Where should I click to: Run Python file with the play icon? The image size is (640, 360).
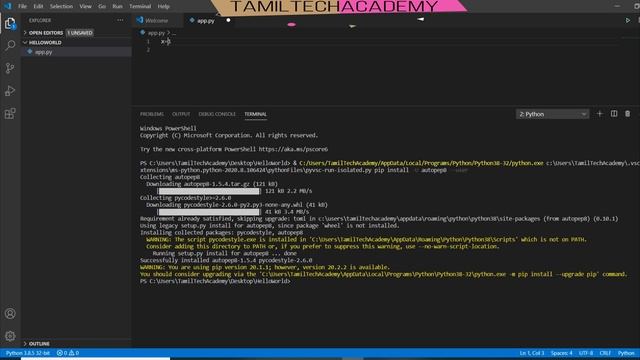[x=628, y=20]
